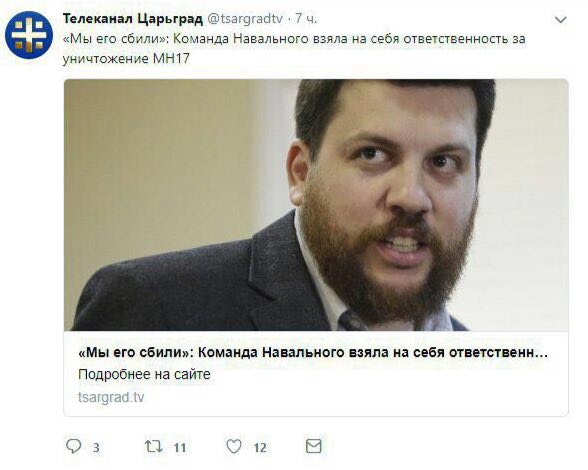Click the retweet count 11
The width and height of the screenshot is (588, 470).
(180, 447)
